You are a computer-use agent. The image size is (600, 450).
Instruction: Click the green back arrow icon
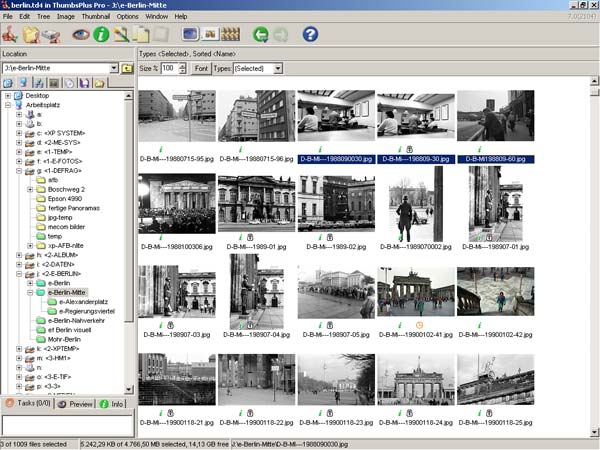tap(261, 34)
